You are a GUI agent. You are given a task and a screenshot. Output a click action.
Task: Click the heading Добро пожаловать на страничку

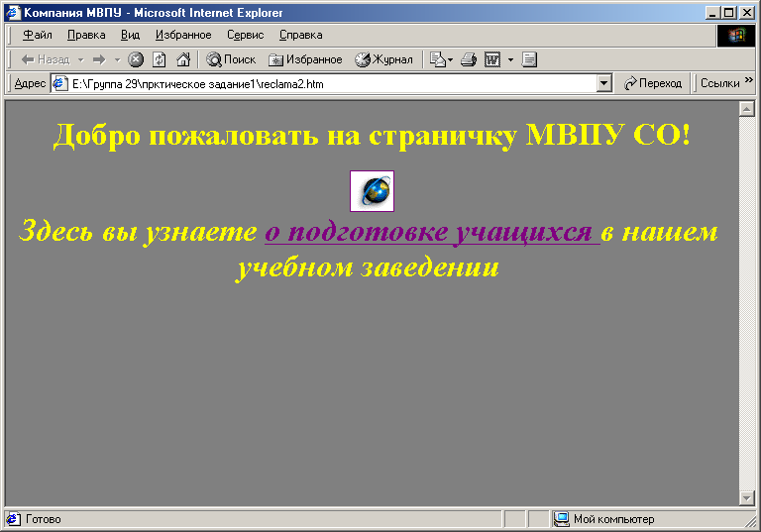tap(285, 135)
